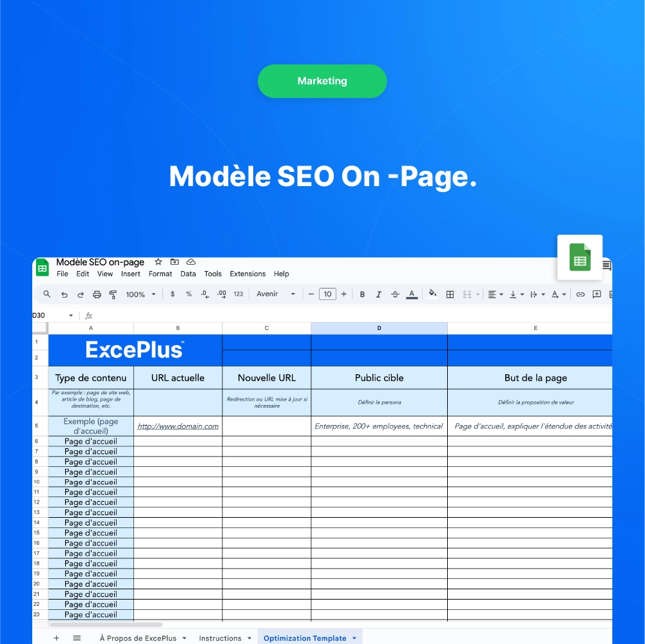Open text wrapping dropdown
Screen dimensions: 645x644
537,294
